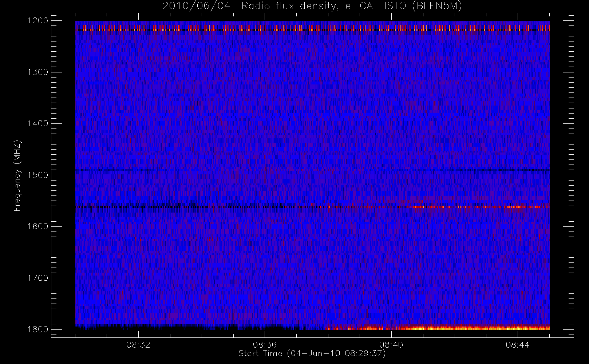
Task: Click the plot title 'Radio flux density, e-CALLISTO (BLEN5M)'
Action: tap(352, 6)
